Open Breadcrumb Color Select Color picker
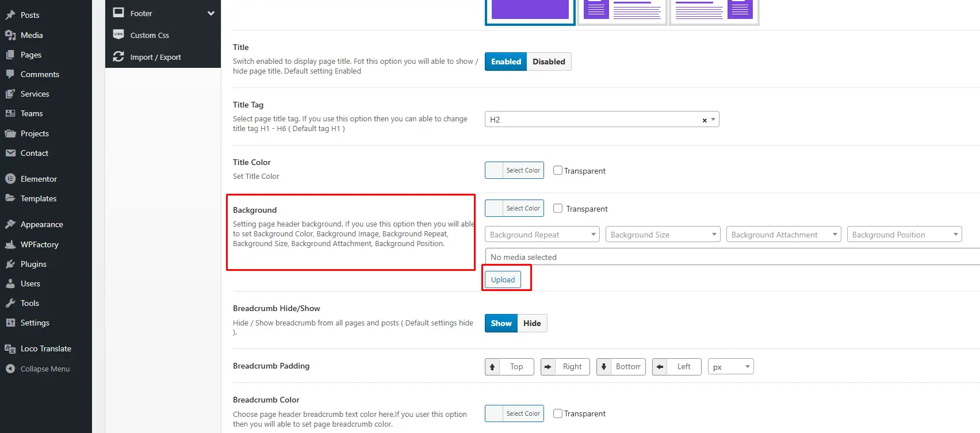This screenshot has width=980, height=433. click(x=514, y=413)
